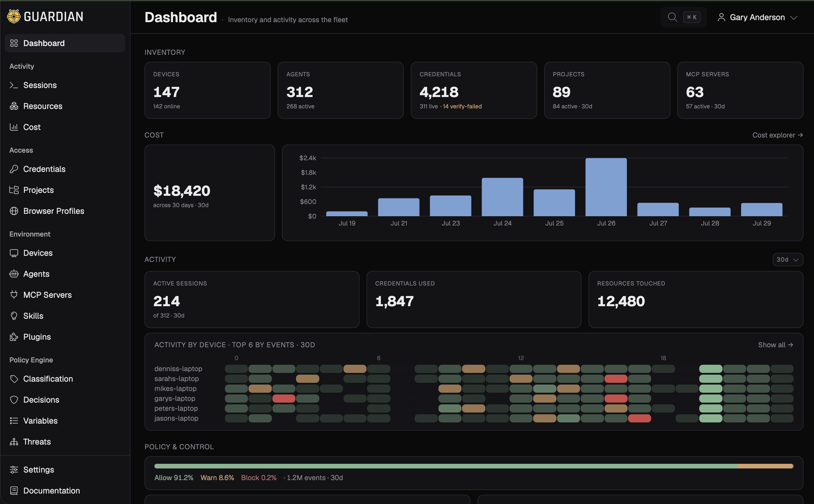Open the Credentials inventory card
The image size is (814, 504).
[x=474, y=90]
